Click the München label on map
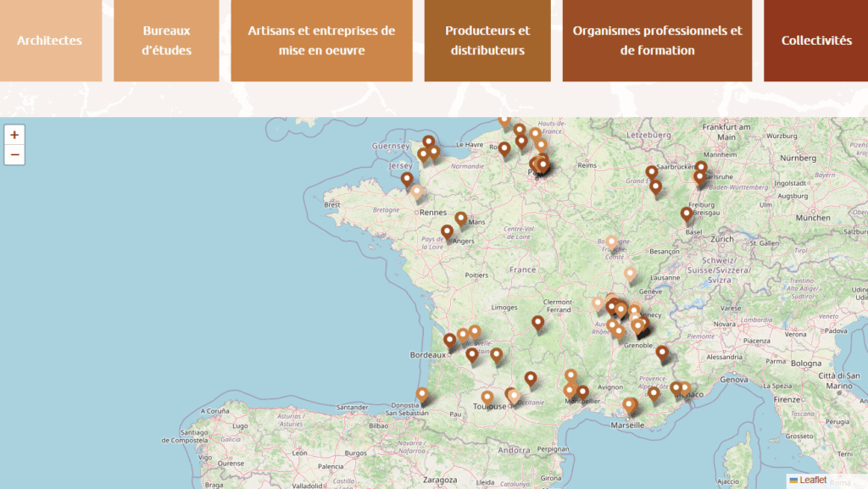Viewport: 868px width, 489px height. [813, 218]
